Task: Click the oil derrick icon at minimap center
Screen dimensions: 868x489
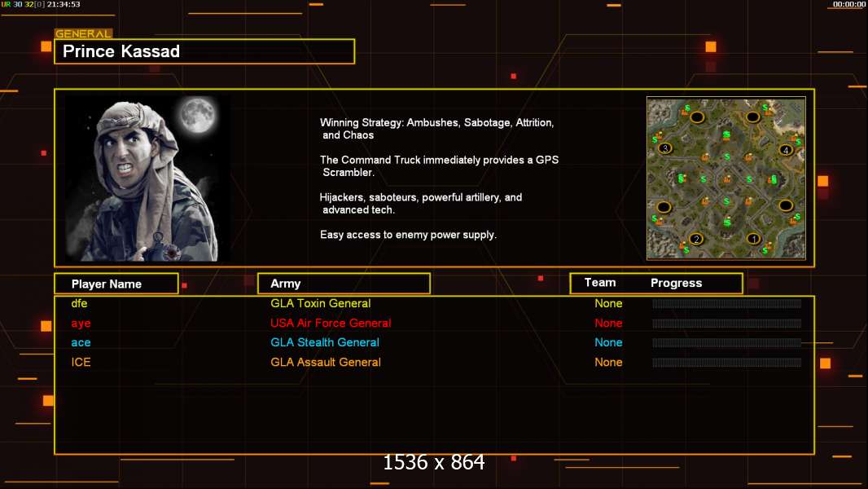Action: [x=727, y=179]
